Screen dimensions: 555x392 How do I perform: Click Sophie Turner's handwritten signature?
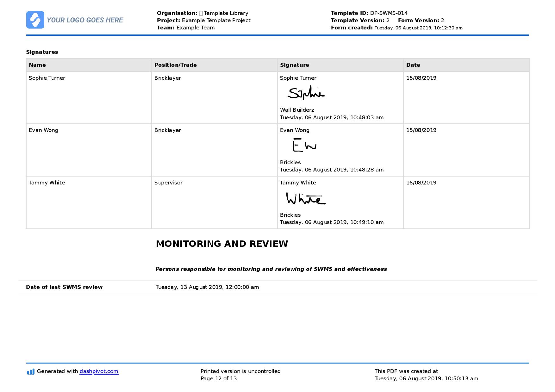click(306, 93)
